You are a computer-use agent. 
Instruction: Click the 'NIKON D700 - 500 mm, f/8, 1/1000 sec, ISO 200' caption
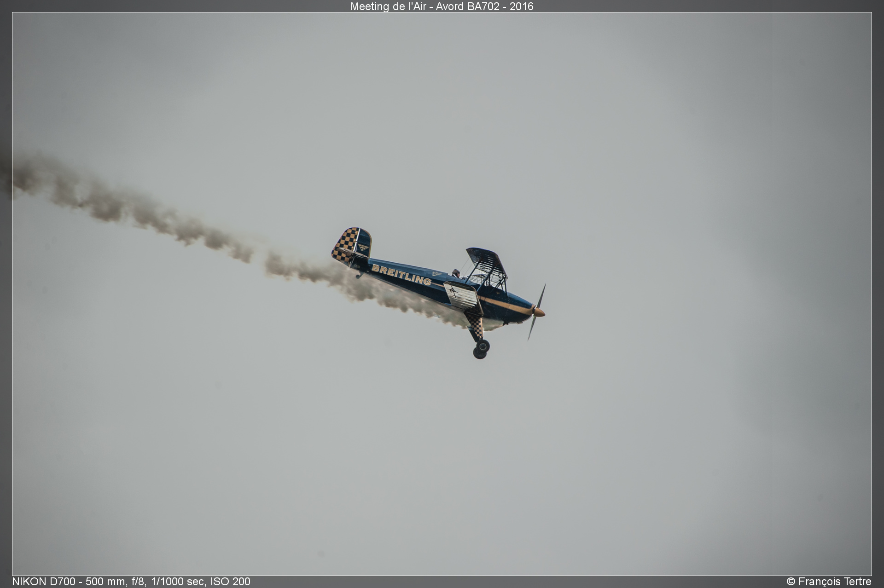pos(131,582)
